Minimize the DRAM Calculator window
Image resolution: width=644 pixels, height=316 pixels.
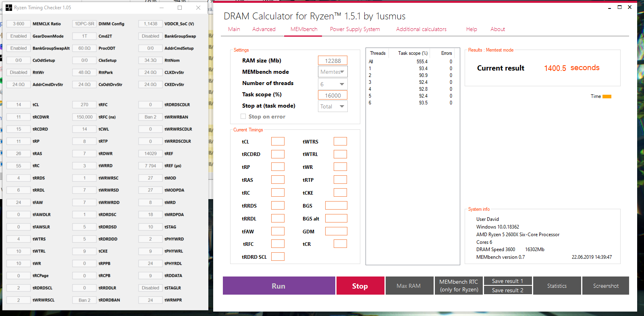[x=609, y=8]
